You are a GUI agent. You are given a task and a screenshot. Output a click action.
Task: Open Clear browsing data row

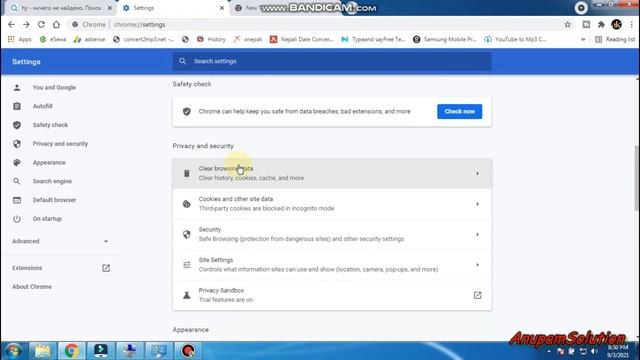(x=332, y=173)
